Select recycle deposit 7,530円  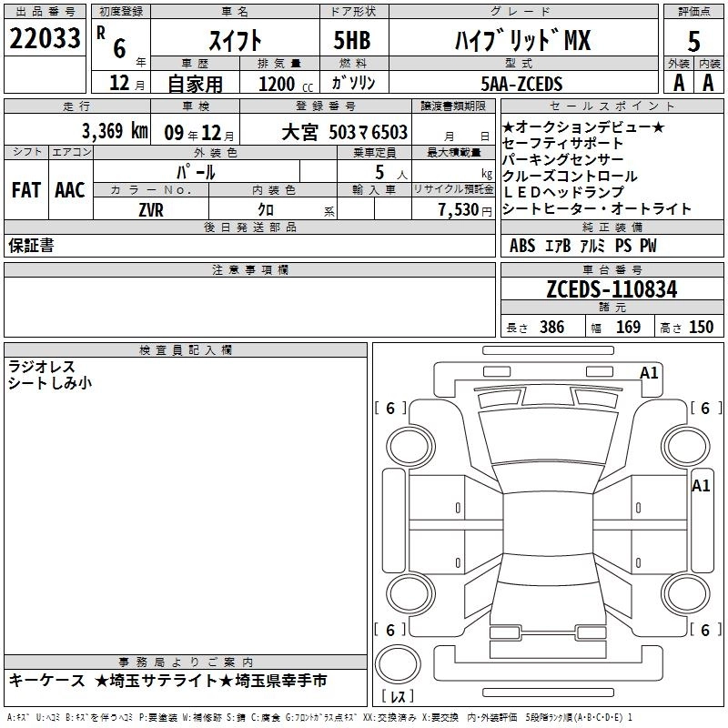click(x=465, y=210)
